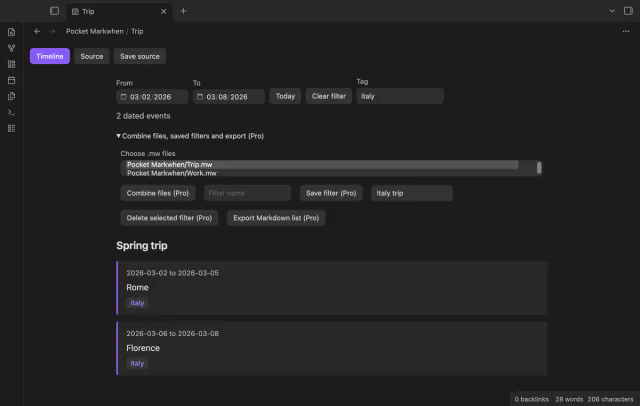Click the bottom list icon in ribbon
This screenshot has width=640, height=406.
11,129
